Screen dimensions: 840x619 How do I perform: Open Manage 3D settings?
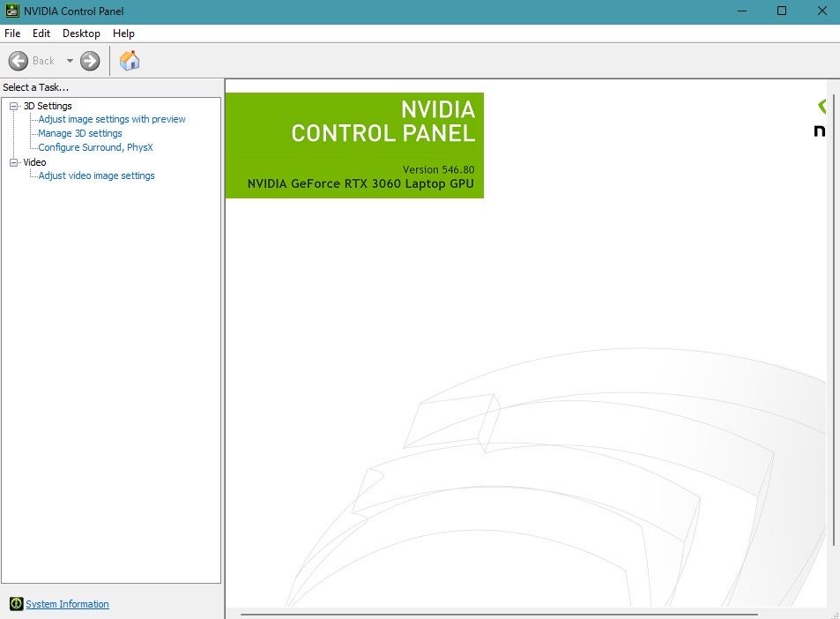coord(80,133)
